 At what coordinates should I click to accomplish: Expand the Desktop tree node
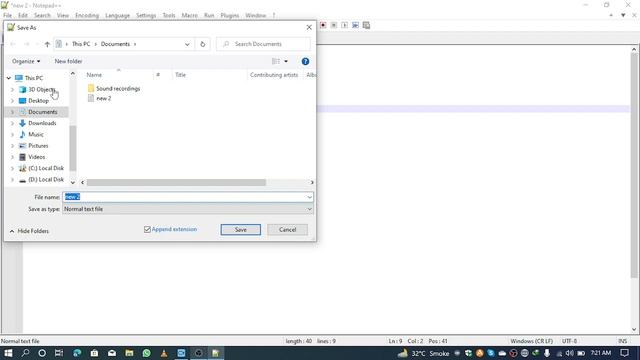click(x=12, y=101)
